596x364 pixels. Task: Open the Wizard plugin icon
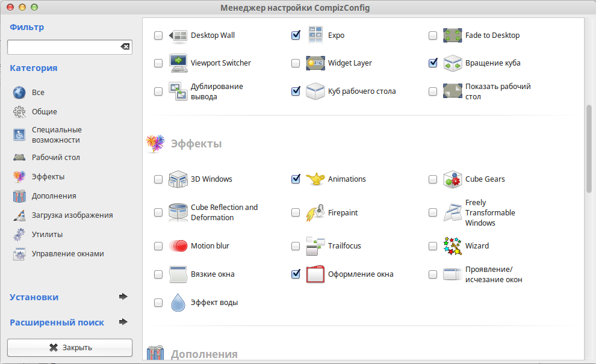(x=452, y=246)
